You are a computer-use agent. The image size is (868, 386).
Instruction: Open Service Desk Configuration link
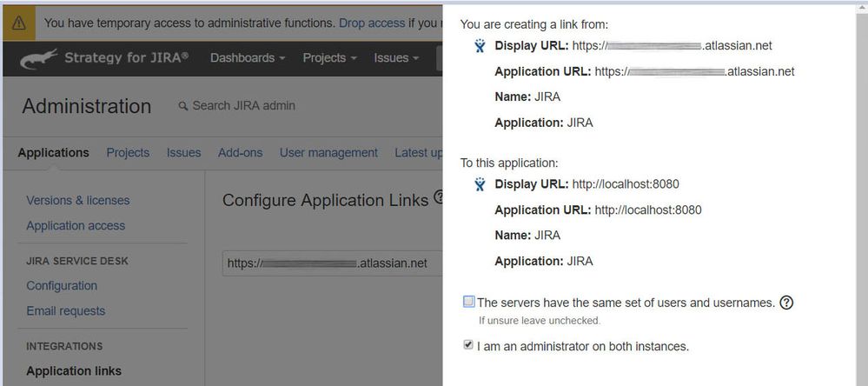[x=62, y=286]
